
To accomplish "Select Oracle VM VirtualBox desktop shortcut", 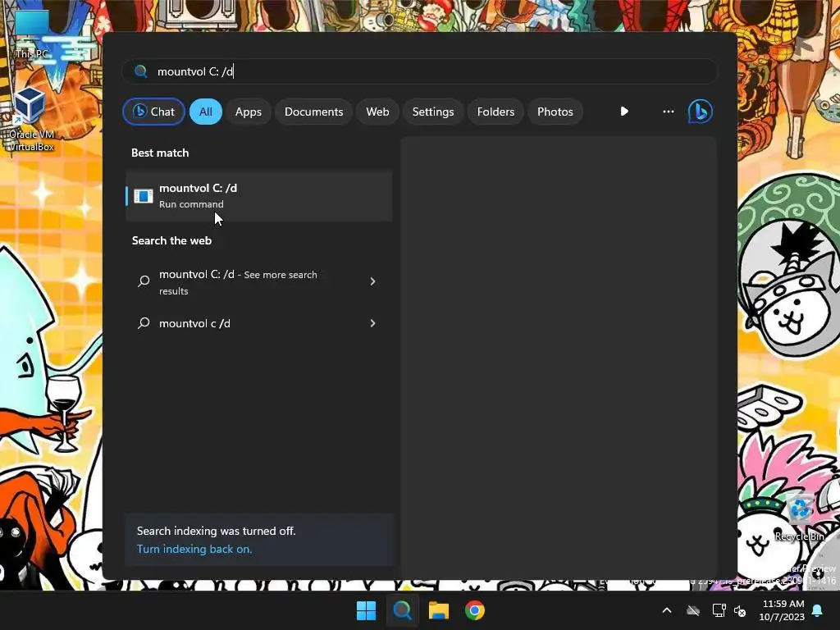I will pos(31,120).
